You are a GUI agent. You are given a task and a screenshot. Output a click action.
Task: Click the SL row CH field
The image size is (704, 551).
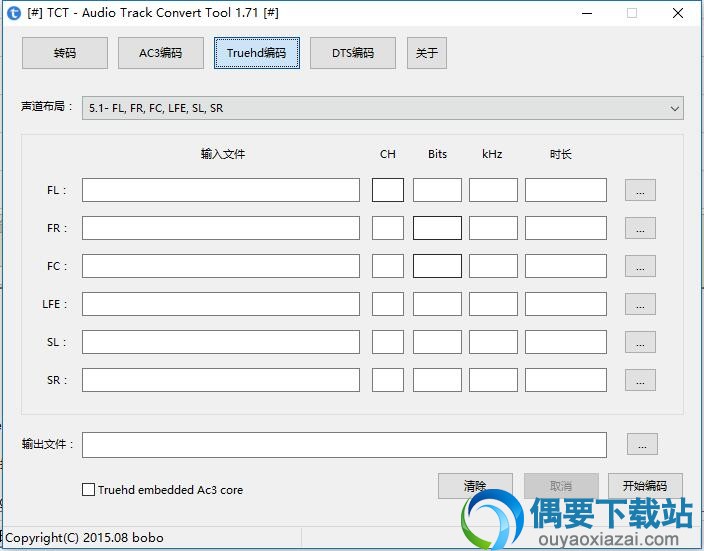pyautogui.click(x=388, y=342)
